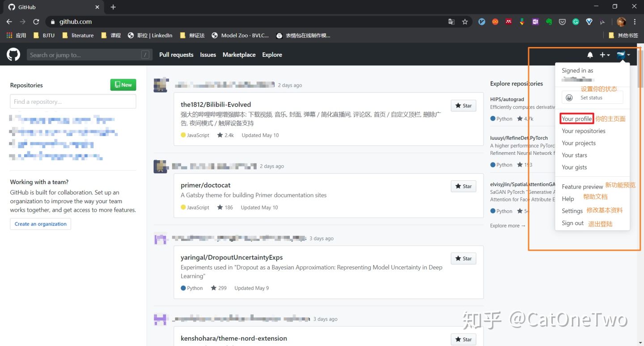Open the OneNote Web Clipper extension
The width and height of the screenshot is (644, 346).
(535, 21)
